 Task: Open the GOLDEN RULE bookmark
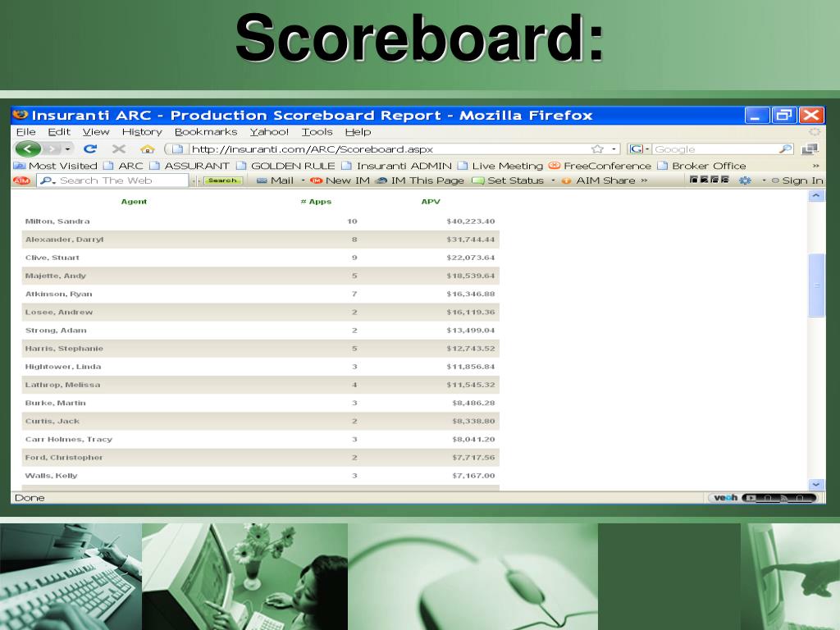pyautogui.click(x=286, y=166)
